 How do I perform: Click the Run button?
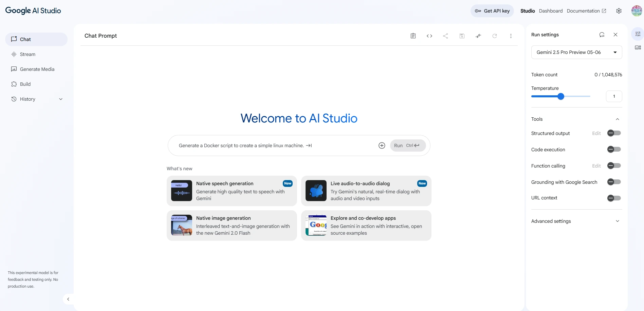408,145
